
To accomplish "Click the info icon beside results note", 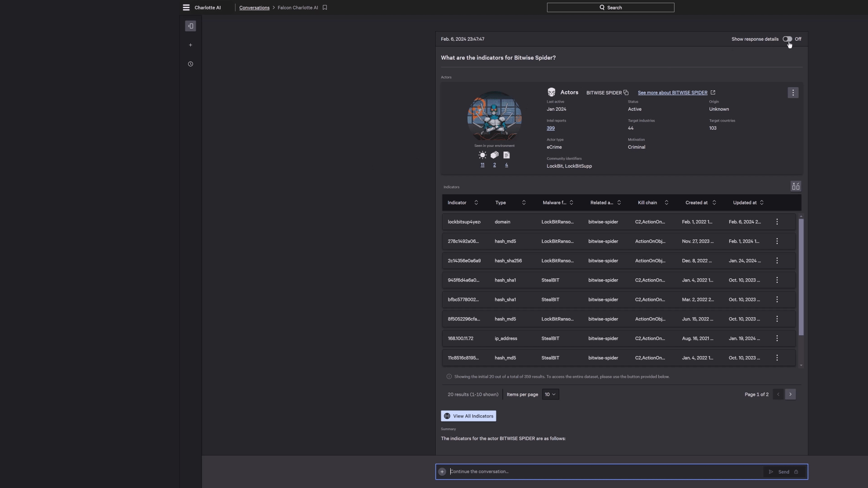I will tap(449, 377).
